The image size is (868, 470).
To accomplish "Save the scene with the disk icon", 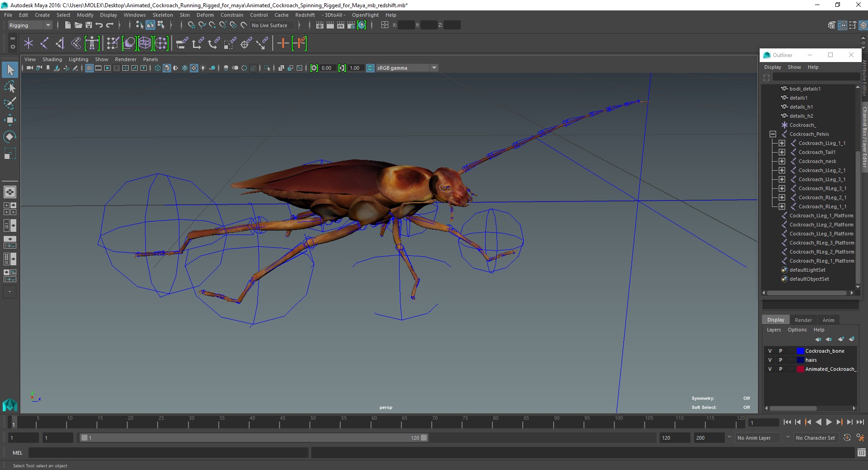I will click(88, 25).
